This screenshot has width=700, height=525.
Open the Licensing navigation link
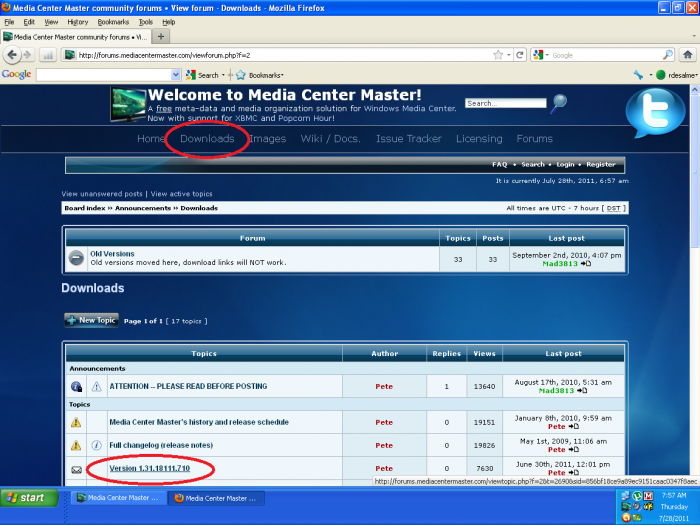tap(479, 139)
